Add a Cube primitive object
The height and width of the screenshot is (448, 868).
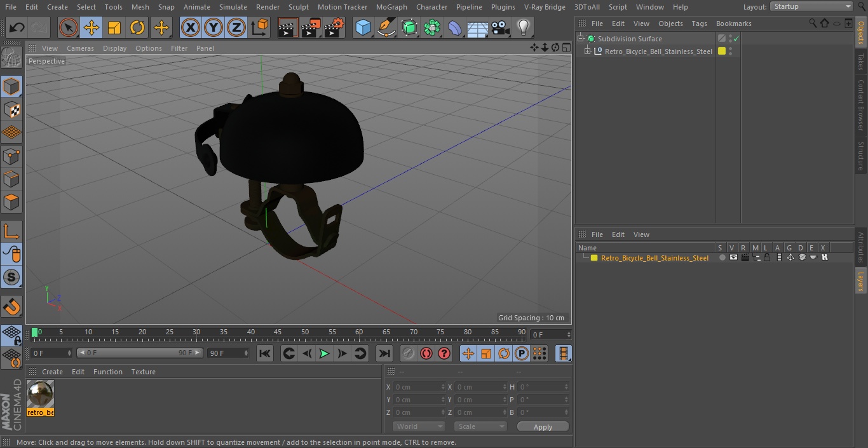point(363,27)
